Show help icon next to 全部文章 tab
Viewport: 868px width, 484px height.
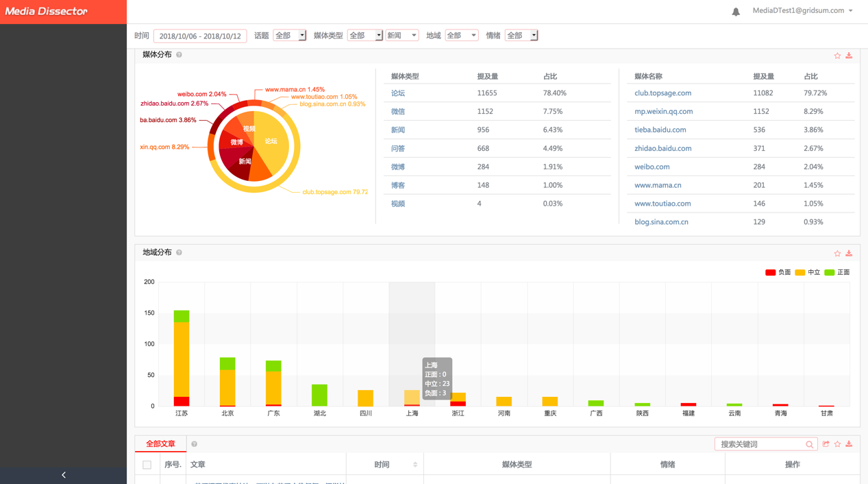[195, 444]
